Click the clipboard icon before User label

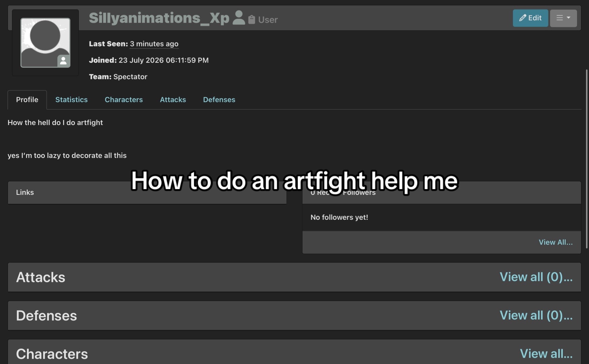(x=252, y=20)
